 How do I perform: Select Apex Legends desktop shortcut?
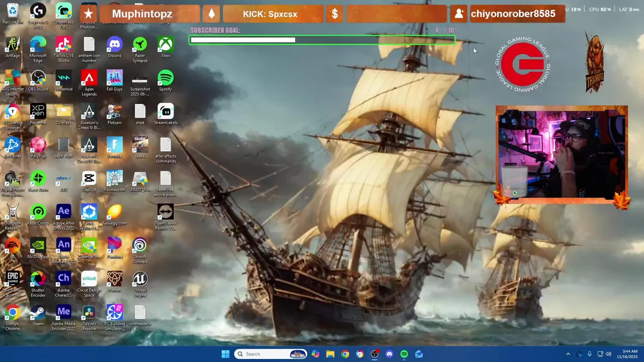tap(89, 83)
